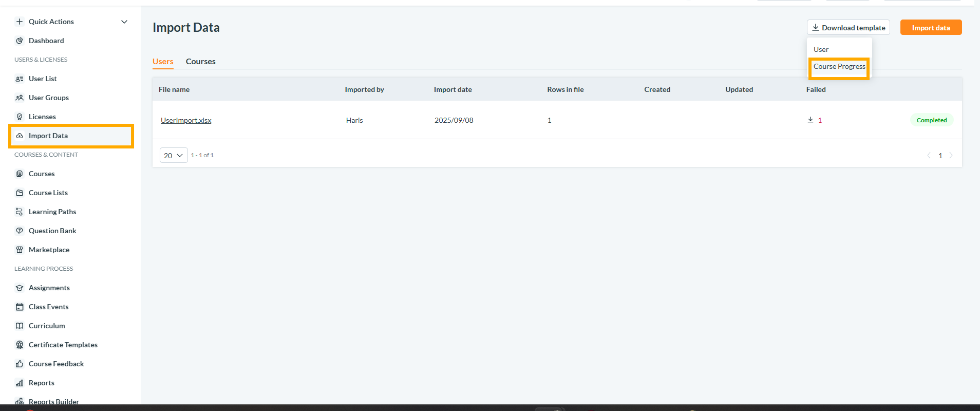
Task: Open Reports Builder in the sidebar
Action: tap(54, 401)
